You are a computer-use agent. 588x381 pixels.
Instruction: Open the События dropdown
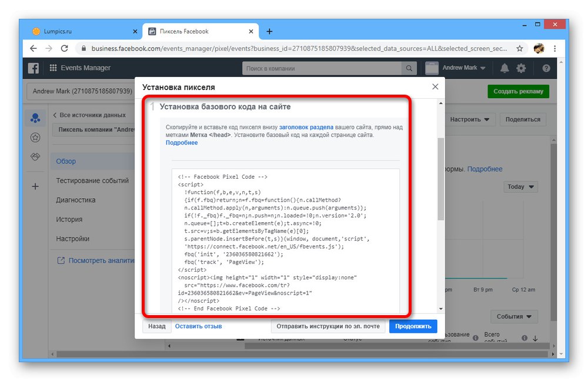[514, 316]
